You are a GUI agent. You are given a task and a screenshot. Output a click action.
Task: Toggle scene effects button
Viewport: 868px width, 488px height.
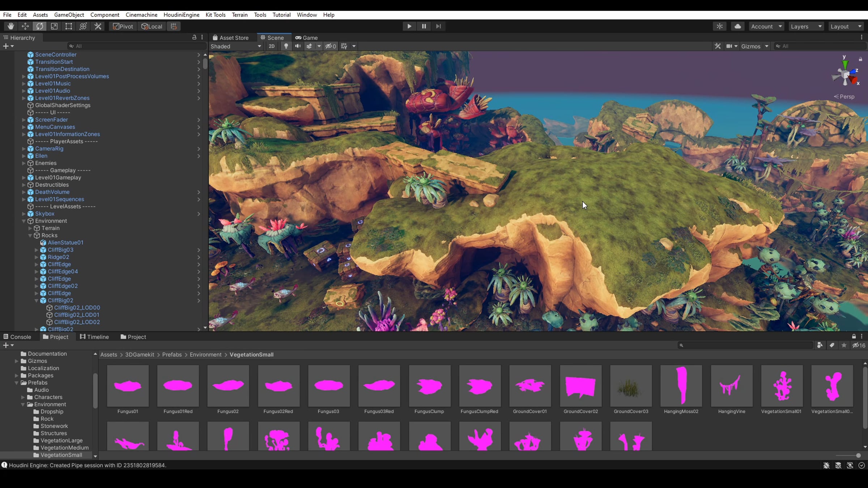(x=309, y=46)
